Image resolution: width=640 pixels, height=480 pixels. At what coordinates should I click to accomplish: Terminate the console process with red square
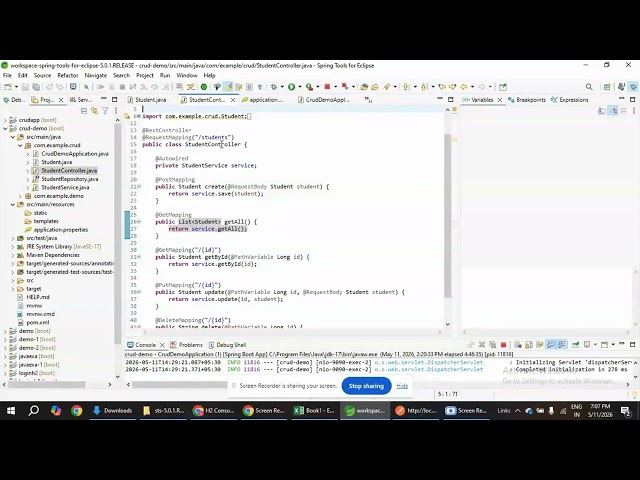(503, 345)
